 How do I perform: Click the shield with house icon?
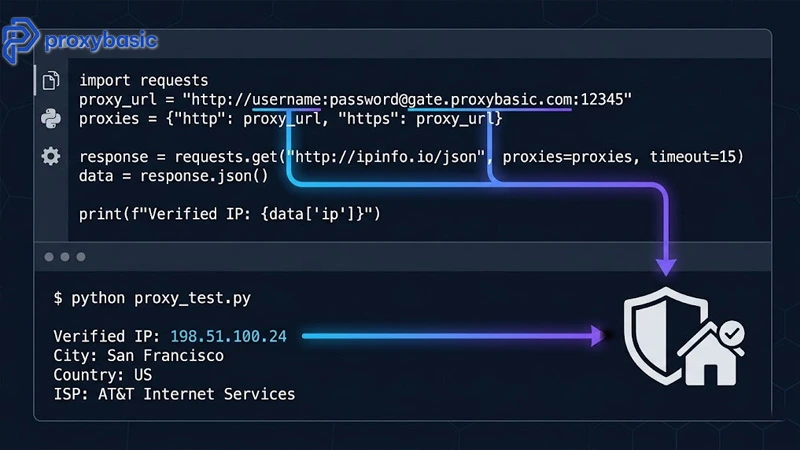coord(683,337)
